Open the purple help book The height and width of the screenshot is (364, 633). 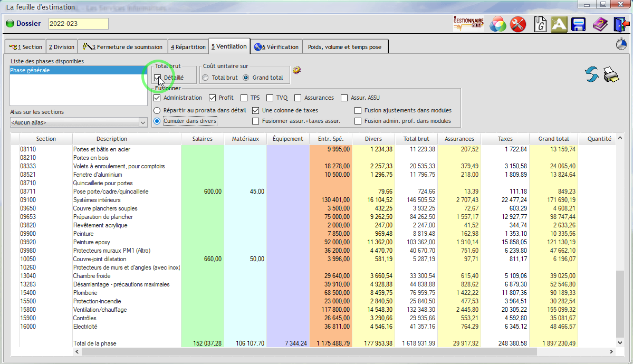click(600, 24)
